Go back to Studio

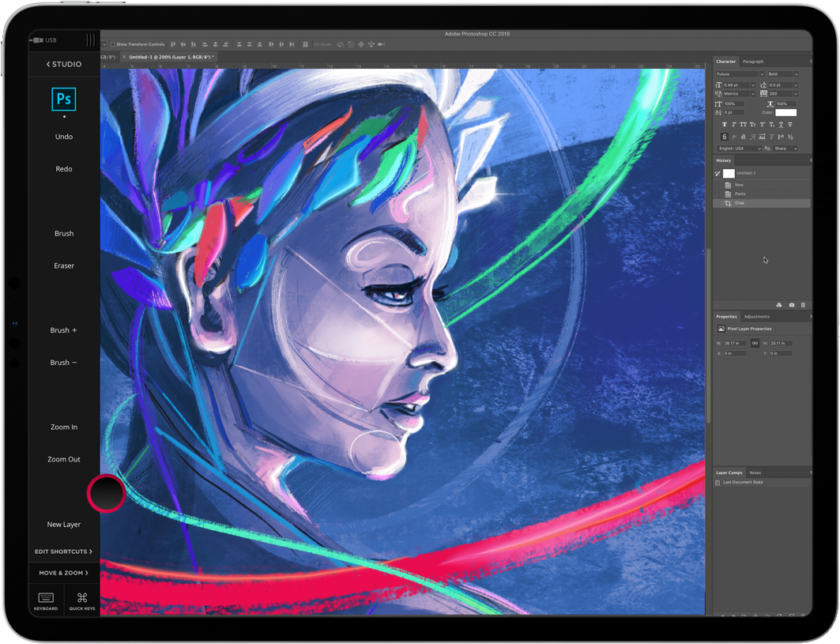(x=64, y=64)
